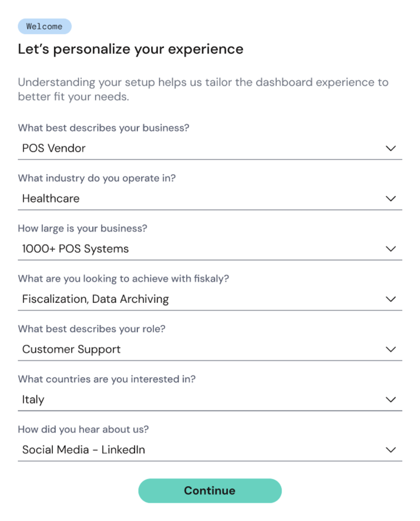Open the countries of interest dropdown

point(210,399)
